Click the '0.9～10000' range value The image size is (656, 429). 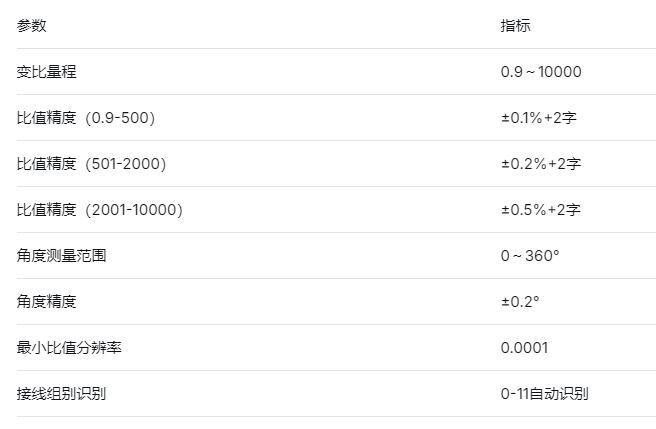[541, 72]
